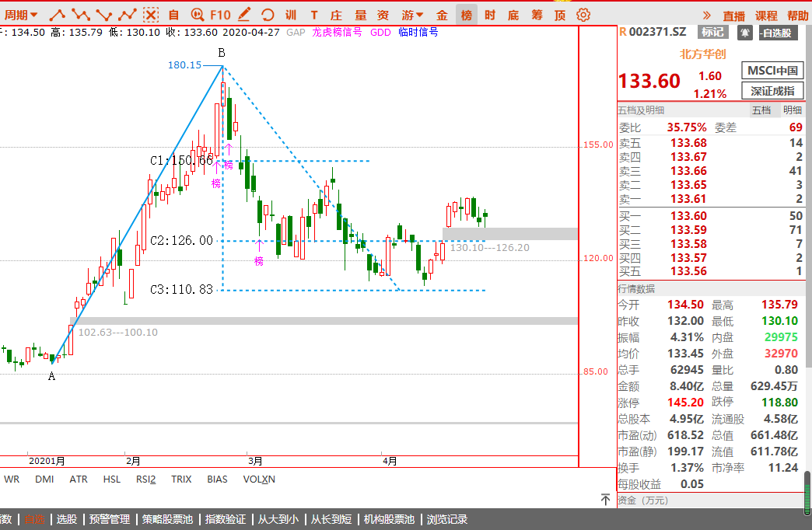
Task: Click the up-arrow scroll-to-top icon
Action: (x=605, y=500)
